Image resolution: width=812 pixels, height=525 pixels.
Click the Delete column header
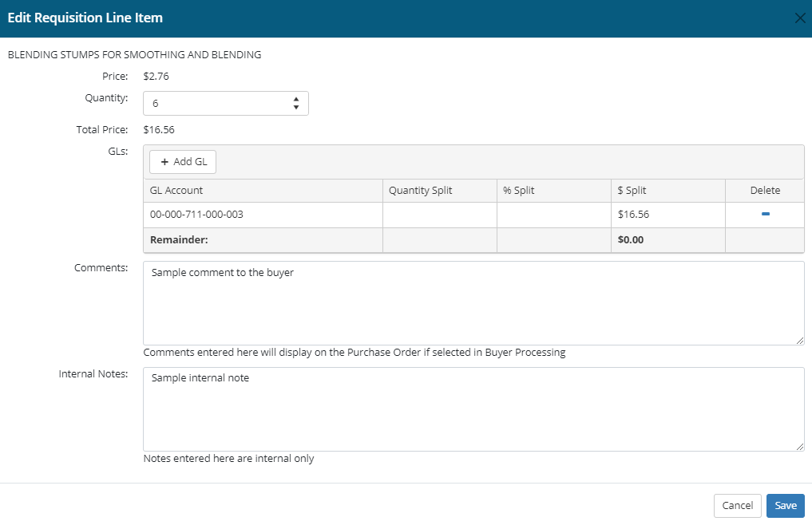[x=765, y=190]
